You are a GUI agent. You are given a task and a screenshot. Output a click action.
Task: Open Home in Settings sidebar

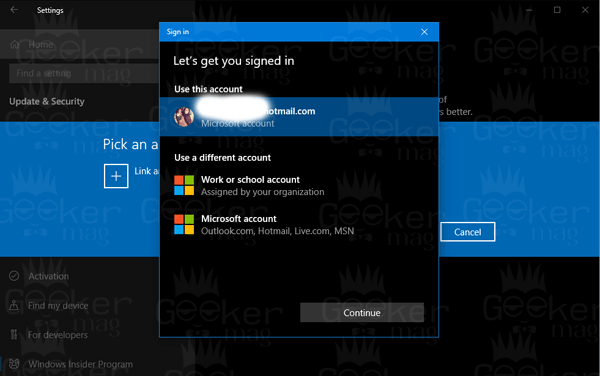pyautogui.click(x=80, y=44)
